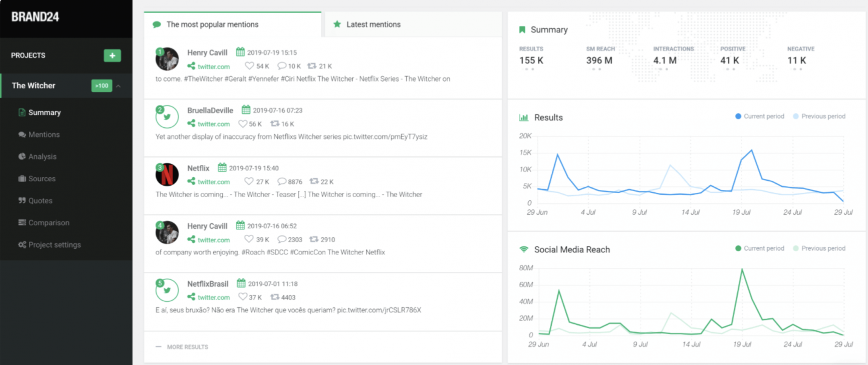Image resolution: width=868 pixels, height=365 pixels.
Task: Toggle Current period in Social Media Reach legend
Action: (x=759, y=248)
